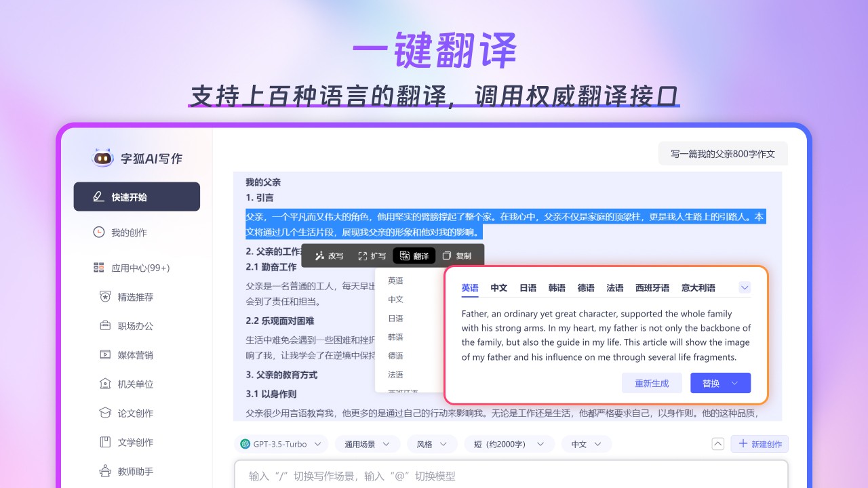The width and height of the screenshot is (868, 488).
Task: Open 应用中心(99+) grid icon
Action: pos(99,268)
